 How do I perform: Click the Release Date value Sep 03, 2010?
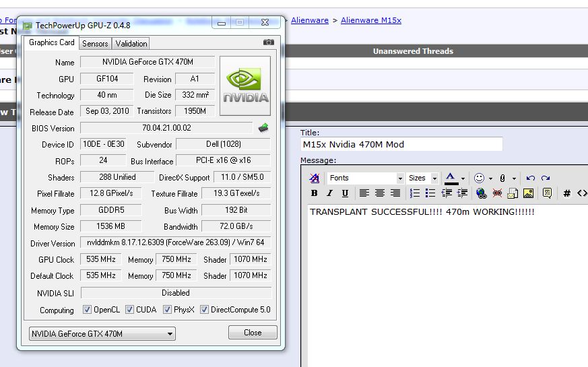point(107,111)
